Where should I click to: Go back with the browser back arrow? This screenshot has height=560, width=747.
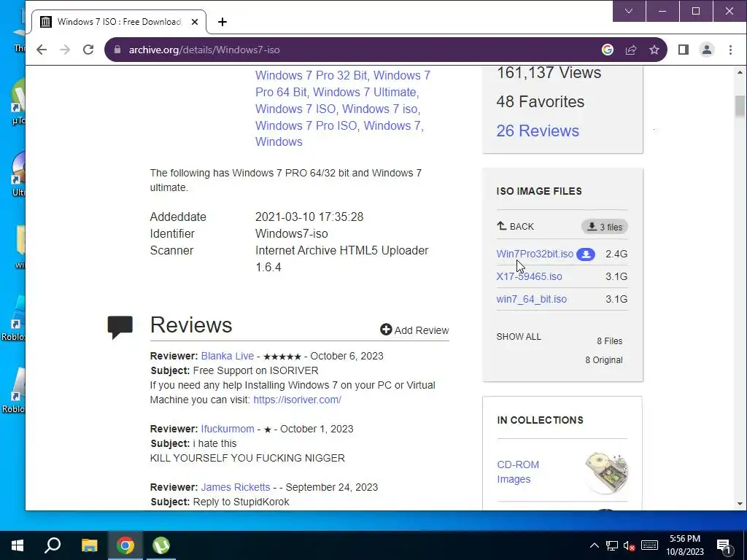click(42, 50)
